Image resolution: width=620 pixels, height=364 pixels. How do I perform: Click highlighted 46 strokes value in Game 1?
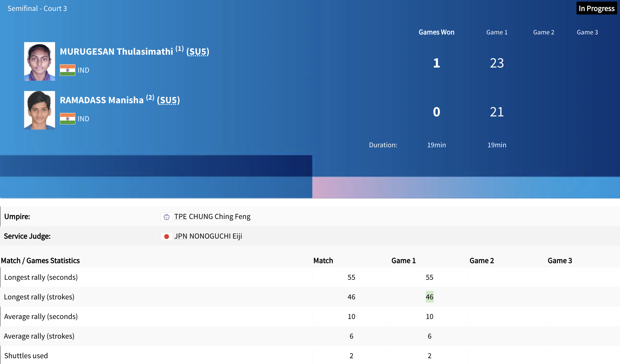(429, 297)
